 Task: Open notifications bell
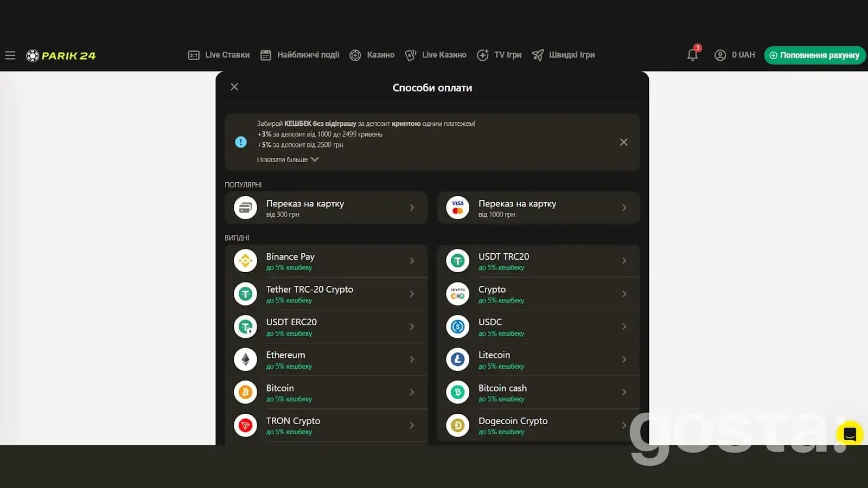(693, 54)
